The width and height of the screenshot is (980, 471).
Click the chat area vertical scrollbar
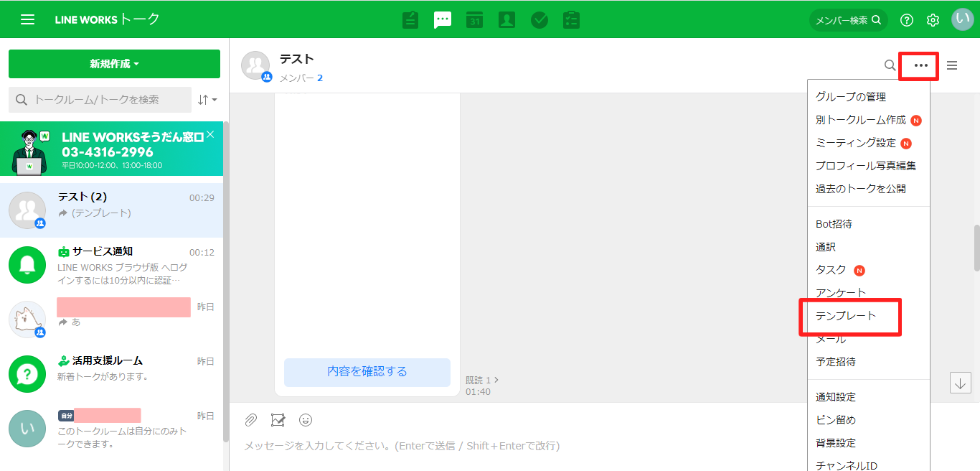(x=976, y=248)
